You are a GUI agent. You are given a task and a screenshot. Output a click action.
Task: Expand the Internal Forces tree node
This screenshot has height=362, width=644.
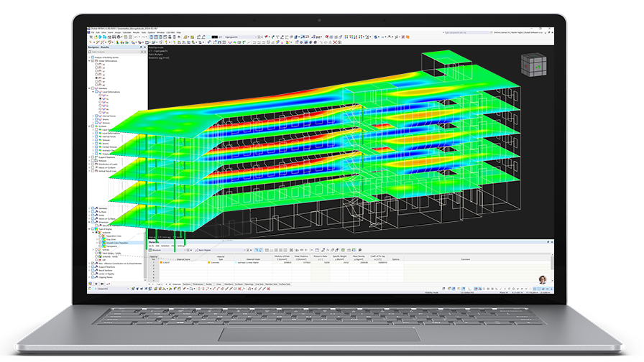pyautogui.click(x=93, y=116)
